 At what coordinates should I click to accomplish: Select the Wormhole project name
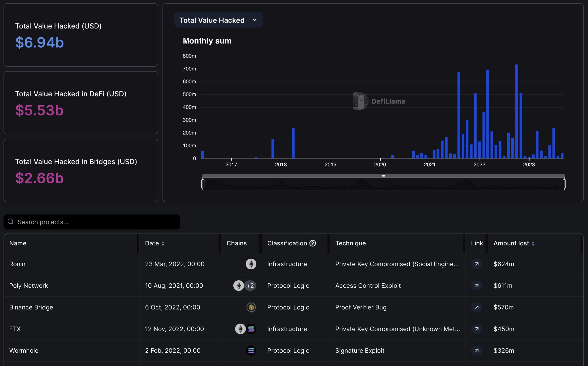pos(24,351)
